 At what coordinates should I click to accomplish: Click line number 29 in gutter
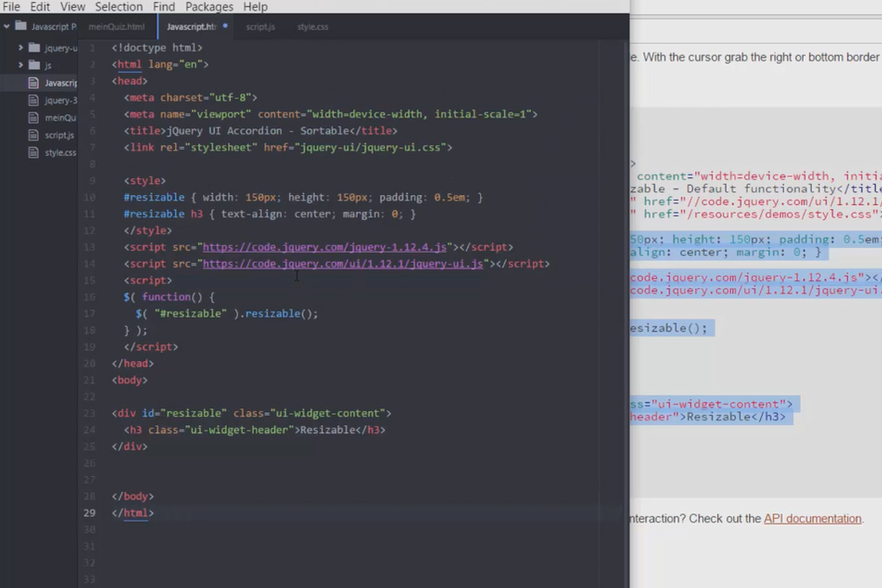pyautogui.click(x=90, y=513)
